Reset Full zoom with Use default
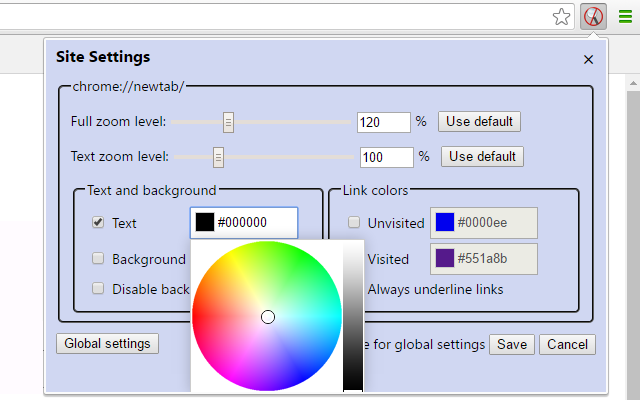Viewport: 640px width, 400px height. coord(479,122)
